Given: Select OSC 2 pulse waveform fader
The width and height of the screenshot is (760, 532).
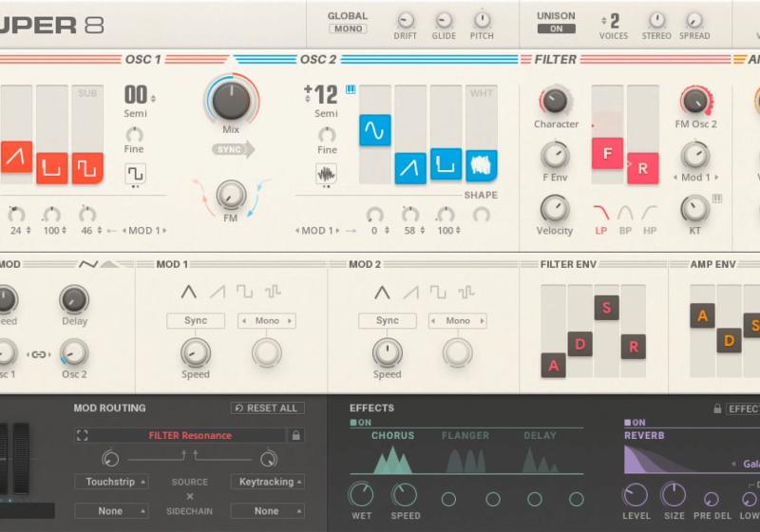Looking at the screenshot, I should point(446,164).
